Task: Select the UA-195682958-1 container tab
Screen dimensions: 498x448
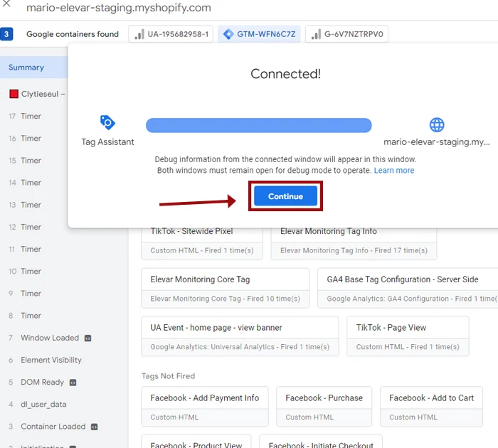Action: click(x=171, y=34)
